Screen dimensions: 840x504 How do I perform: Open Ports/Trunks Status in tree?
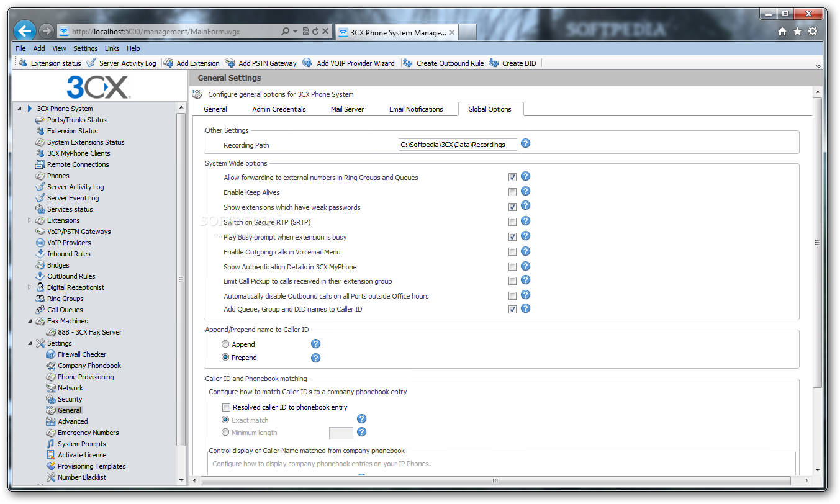[x=76, y=120]
